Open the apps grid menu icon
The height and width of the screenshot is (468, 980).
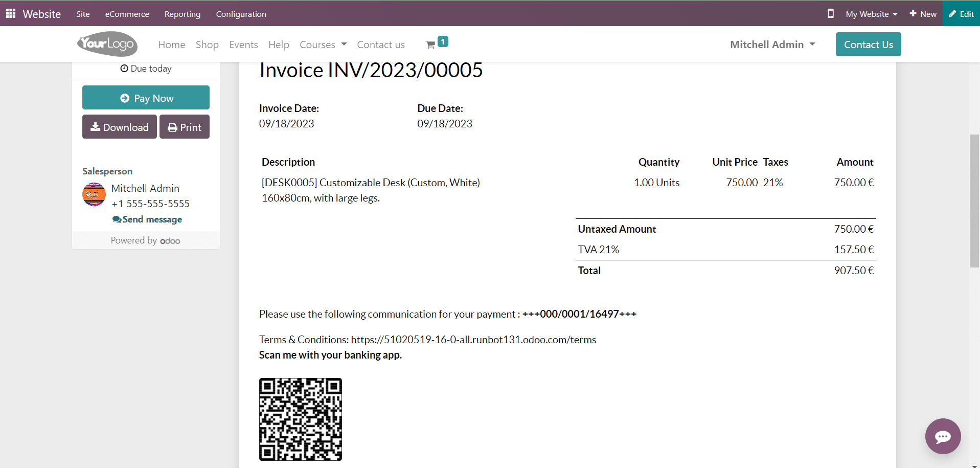pyautogui.click(x=11, y=13)
